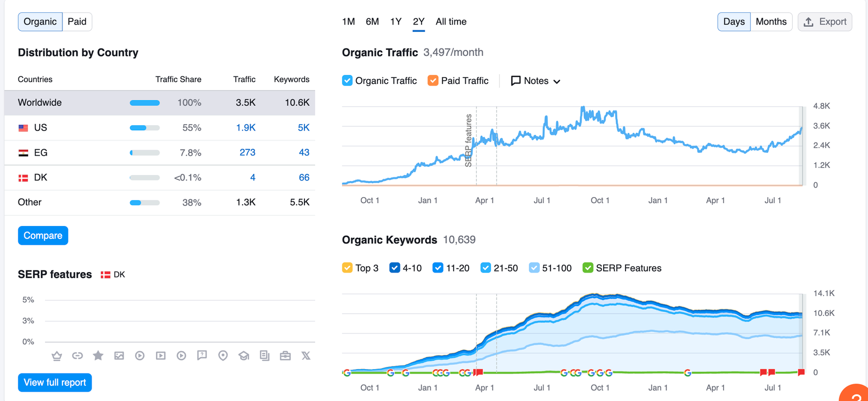
Task: Click the Other traffic share bar
Action: [145, 203]
